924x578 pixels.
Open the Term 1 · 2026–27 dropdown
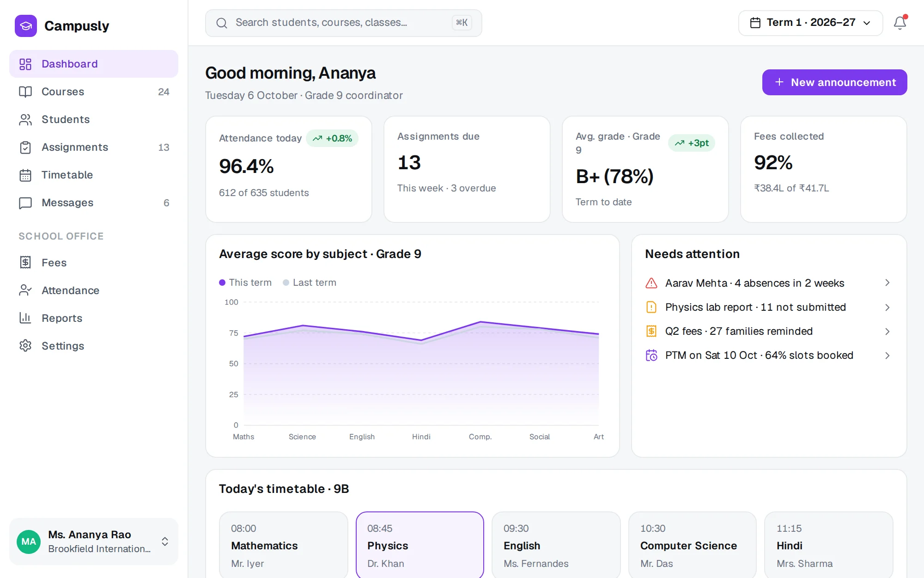click(x=810, y=23)
